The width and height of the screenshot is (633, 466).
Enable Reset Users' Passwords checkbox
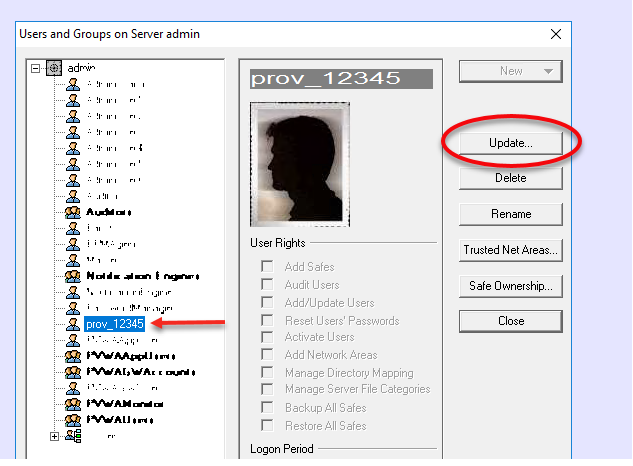click(x=267, y=320)
